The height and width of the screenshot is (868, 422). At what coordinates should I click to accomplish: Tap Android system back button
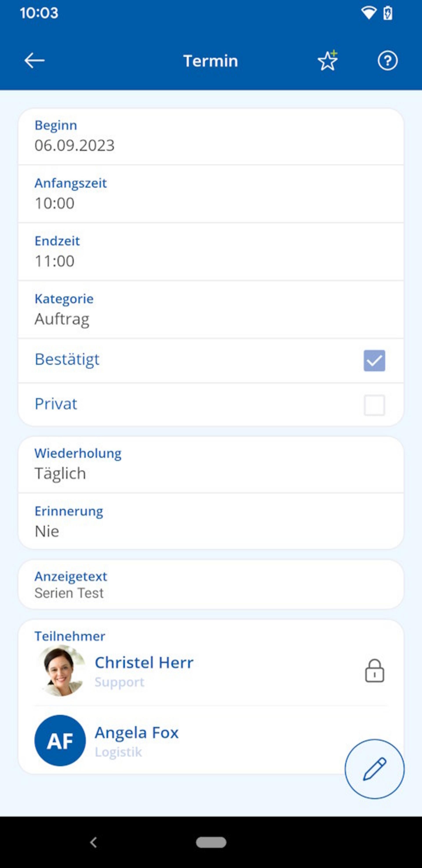pos(94,842)
